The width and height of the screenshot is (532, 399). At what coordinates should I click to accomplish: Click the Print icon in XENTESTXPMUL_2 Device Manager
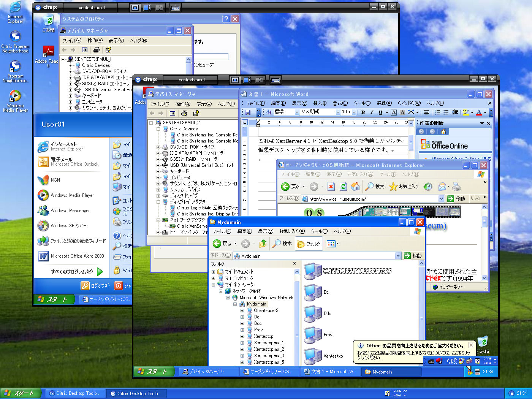coord(184,113)
